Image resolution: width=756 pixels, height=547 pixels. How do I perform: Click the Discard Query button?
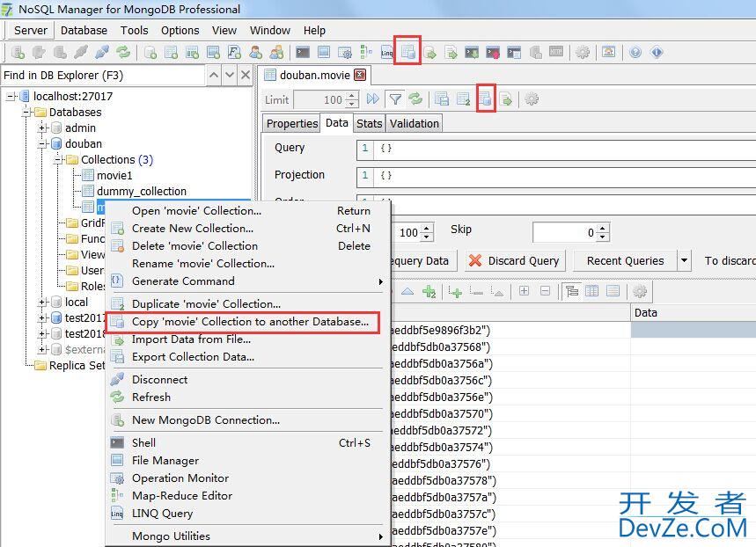click(x=516, y=260)
